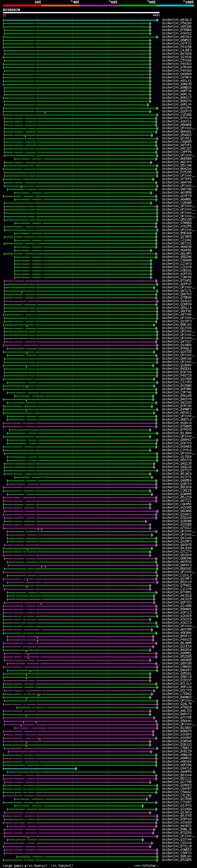The height and width of the screenshot is (868, 197).
Task: Click the red 20% identity legend segment
Action: point(22,6)
